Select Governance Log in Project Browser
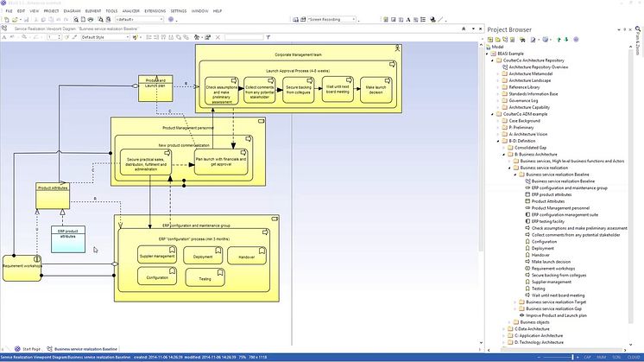644x362 pixels. coord(523,101)
